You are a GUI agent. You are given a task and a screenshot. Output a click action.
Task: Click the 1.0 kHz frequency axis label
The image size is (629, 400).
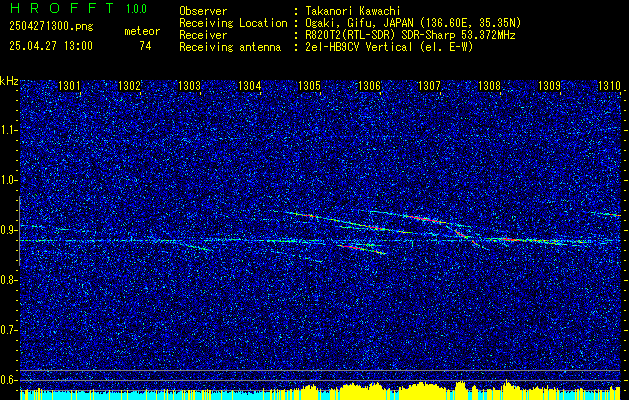click(8, 180)
